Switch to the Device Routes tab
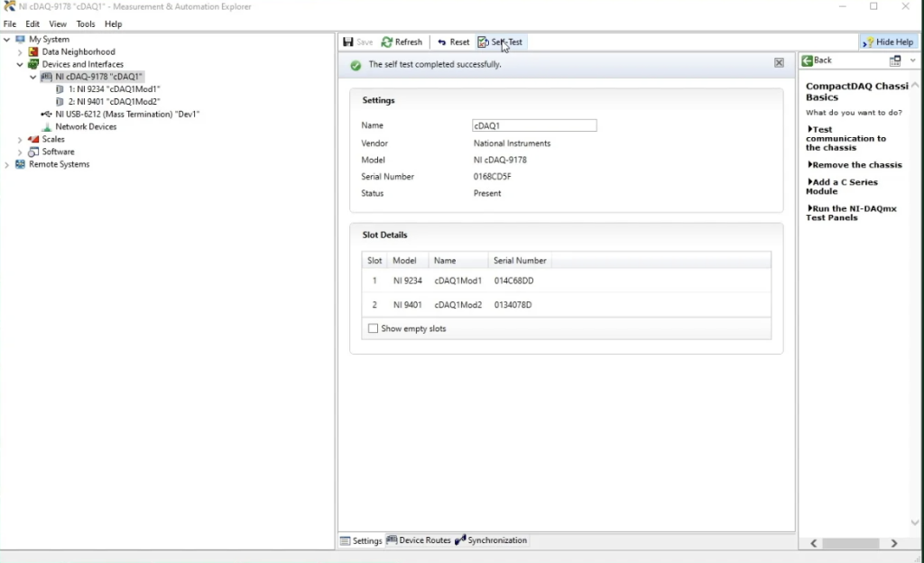Viewport: 924px width, 563px height. point(419,540)
